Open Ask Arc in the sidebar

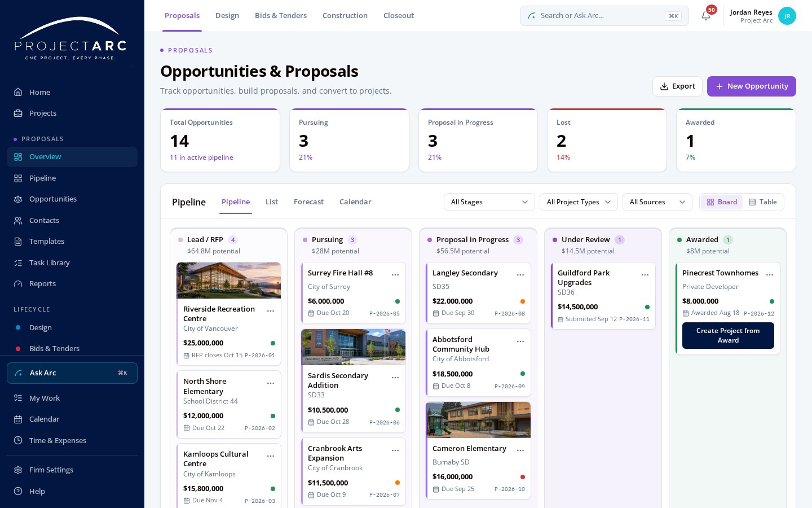pyautogui.click(x=72, y=373)
